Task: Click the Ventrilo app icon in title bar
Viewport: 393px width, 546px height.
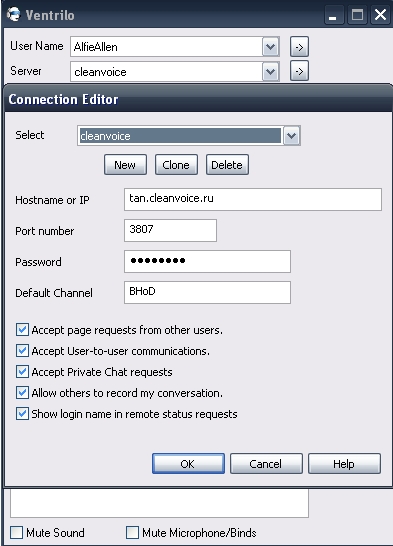Action: [14, 14]
